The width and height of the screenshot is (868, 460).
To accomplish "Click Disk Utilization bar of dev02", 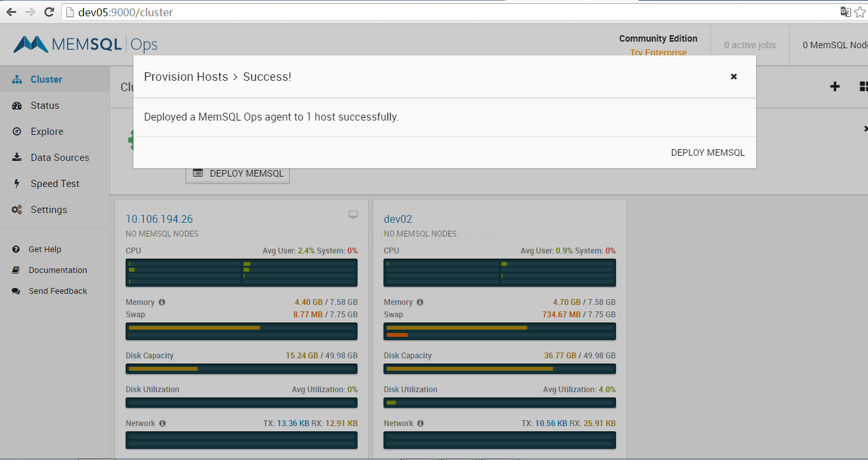I will (499, 403).
